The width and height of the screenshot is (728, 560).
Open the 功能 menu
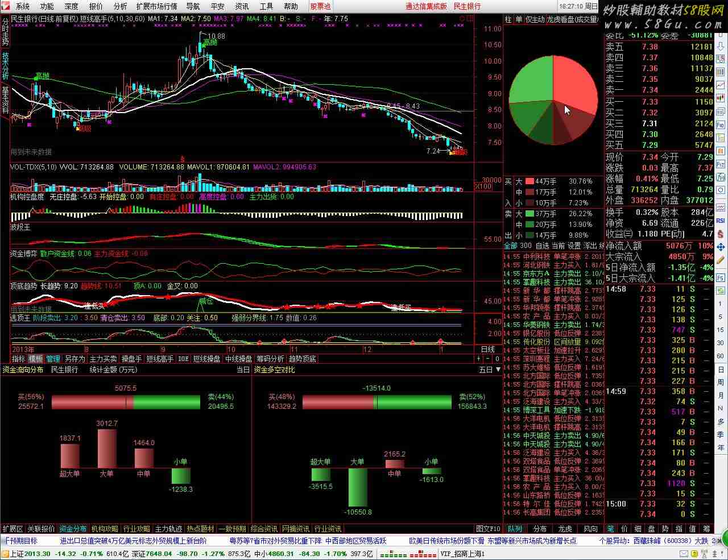(x=47, y=6)
